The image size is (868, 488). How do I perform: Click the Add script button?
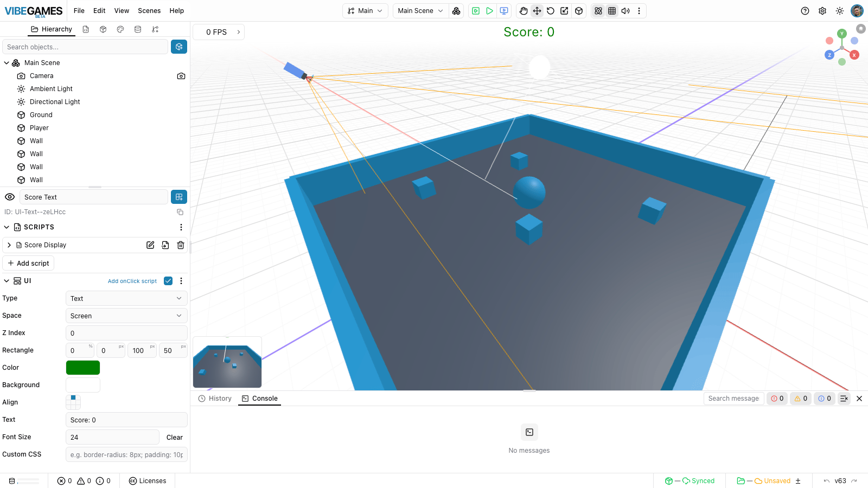(28, 263)
